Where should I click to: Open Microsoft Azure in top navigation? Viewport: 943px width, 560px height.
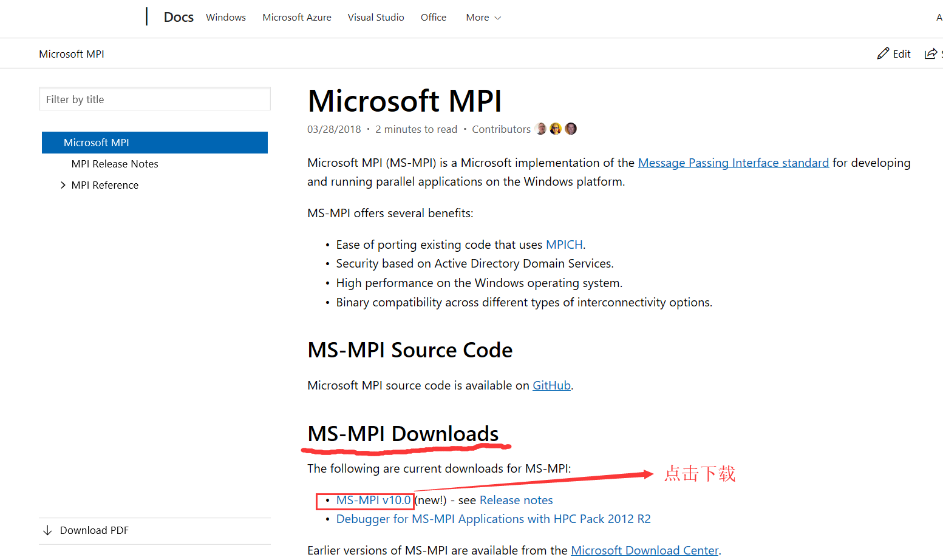(x=297, y=18)
